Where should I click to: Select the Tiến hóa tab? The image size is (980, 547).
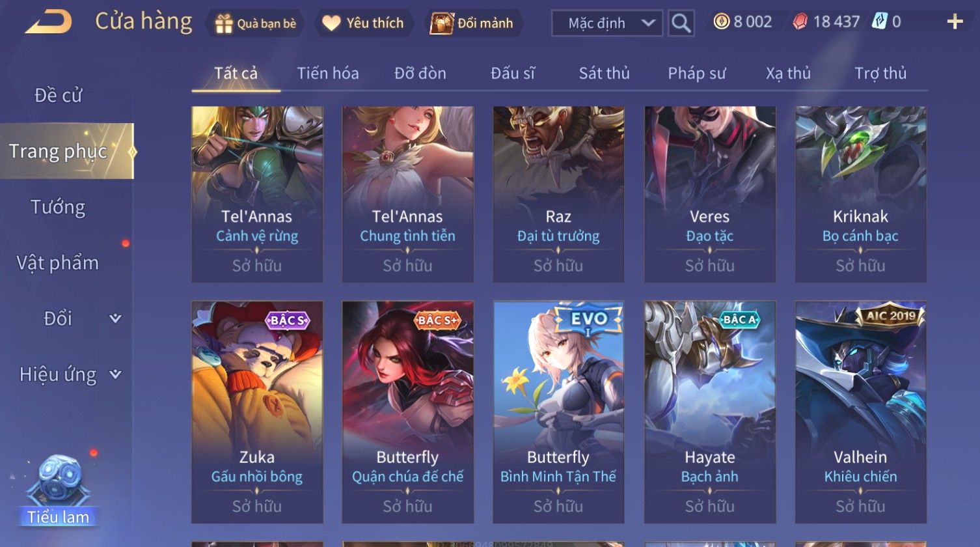328,73
